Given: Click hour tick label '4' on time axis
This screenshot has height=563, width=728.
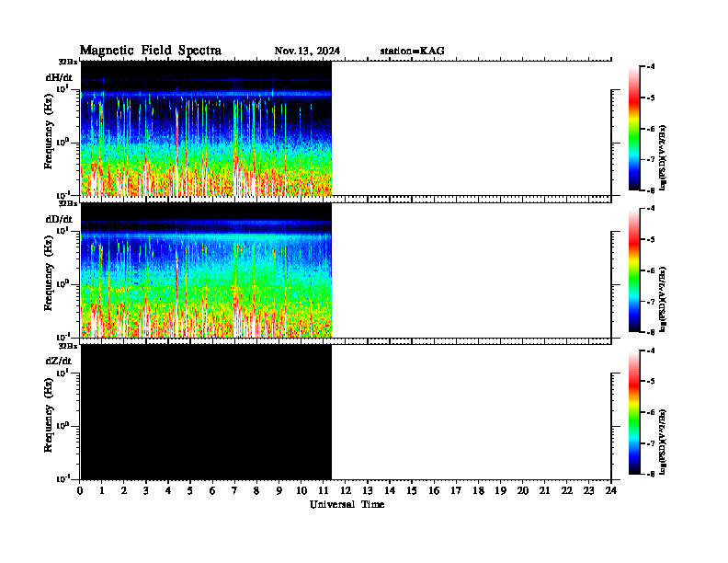Looking at the screenshot, I should coord(168,491).
